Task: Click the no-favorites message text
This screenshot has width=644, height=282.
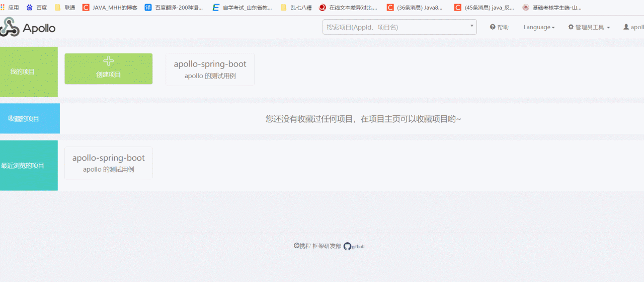Action: (363, 119)
